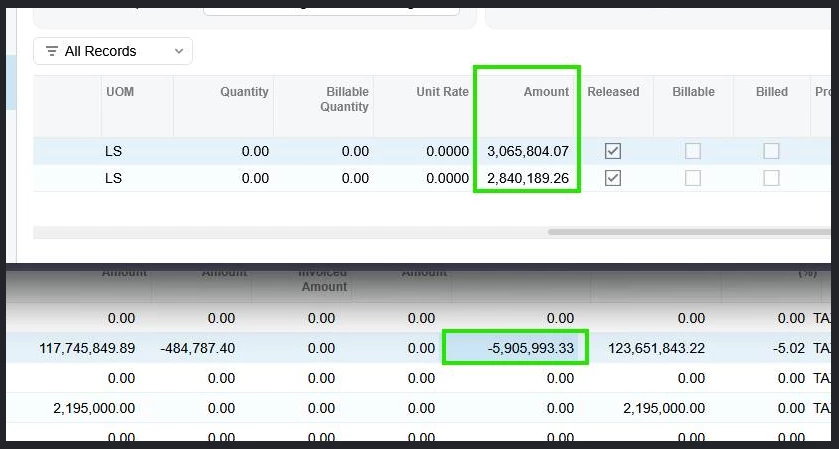Click the Billable column header

point(693,92)
